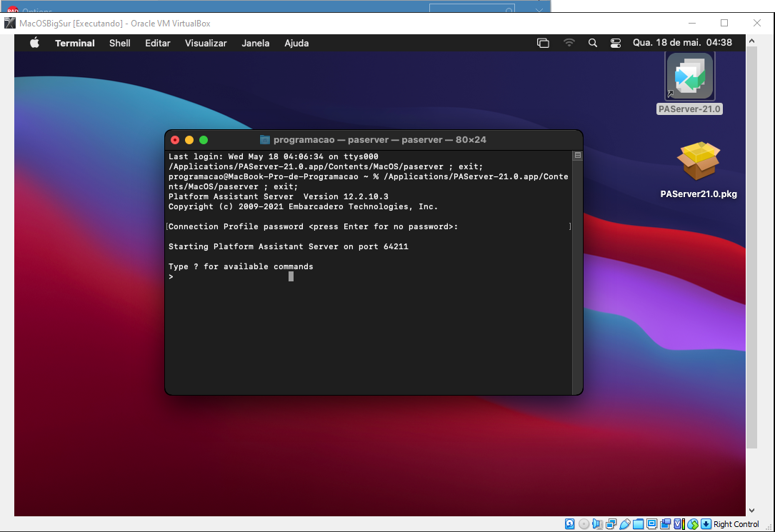The image size is (775, 532).
Task: Maximize the VirtualBox window
Action: 724,23
